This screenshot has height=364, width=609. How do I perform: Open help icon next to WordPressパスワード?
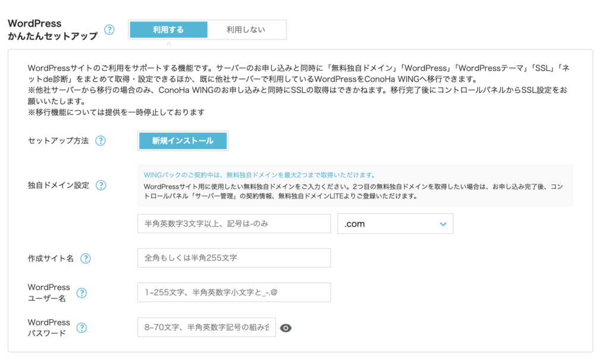(x=81, y=328)
